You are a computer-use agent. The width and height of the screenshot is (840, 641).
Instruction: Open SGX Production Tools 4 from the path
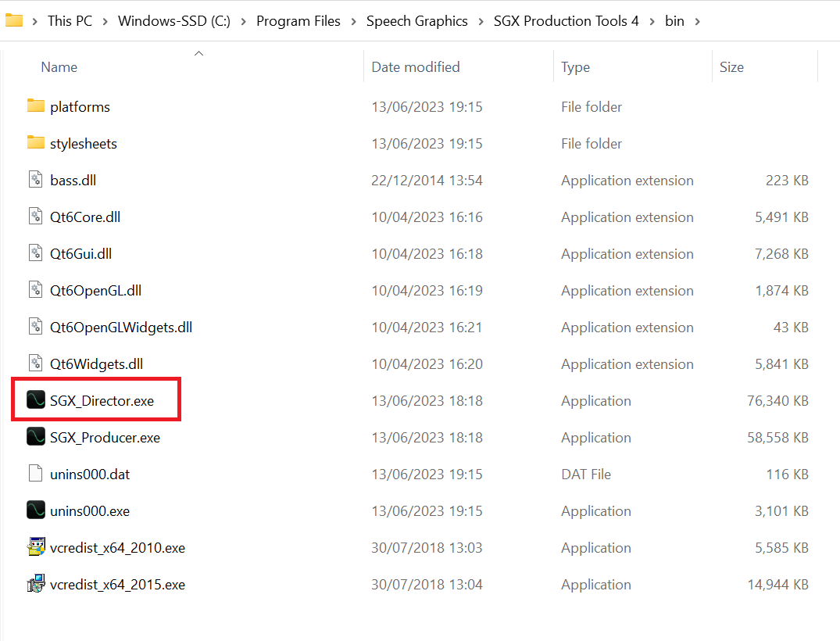click(566, 21)
